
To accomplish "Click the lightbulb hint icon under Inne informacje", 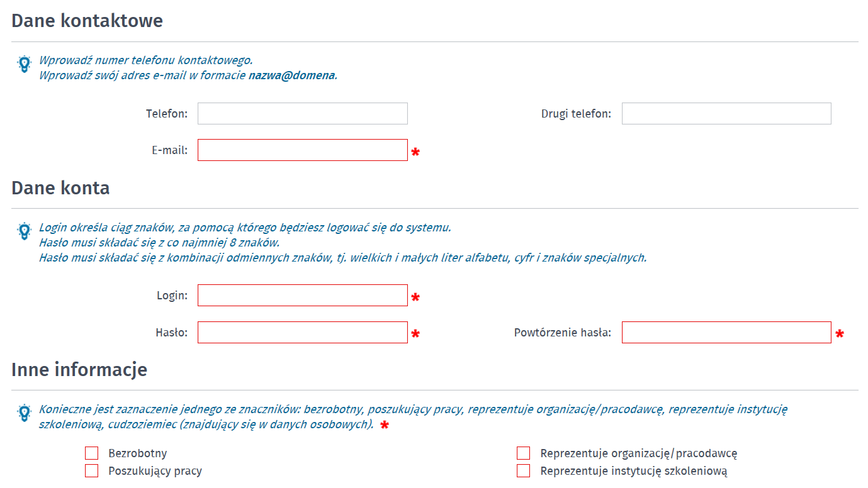I will pyautogui.click(x=24, y=413).
